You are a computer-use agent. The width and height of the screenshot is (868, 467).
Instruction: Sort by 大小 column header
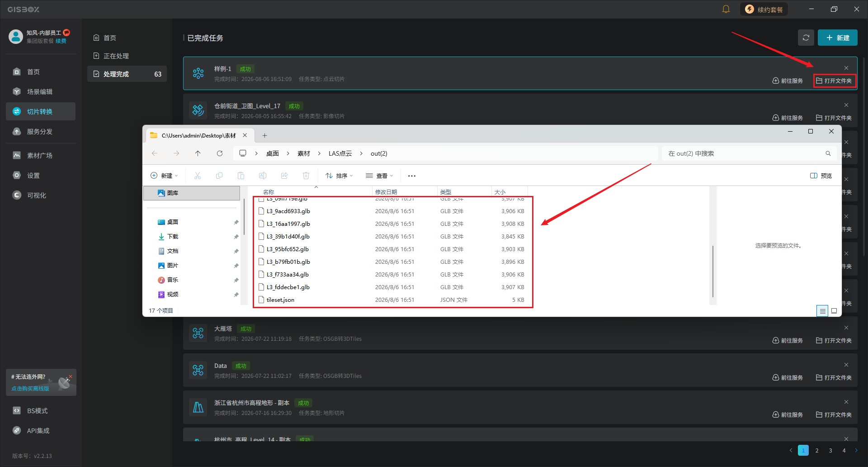(x=500, y=192)
